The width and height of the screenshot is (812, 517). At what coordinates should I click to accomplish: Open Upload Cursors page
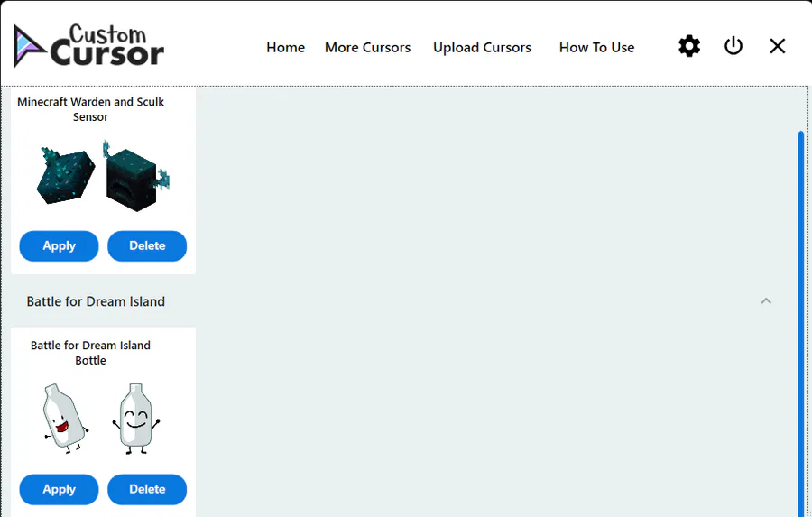(482, 47)
